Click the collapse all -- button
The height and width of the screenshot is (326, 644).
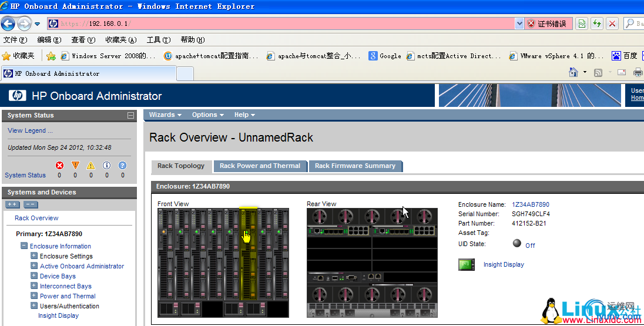coord(31,204)
